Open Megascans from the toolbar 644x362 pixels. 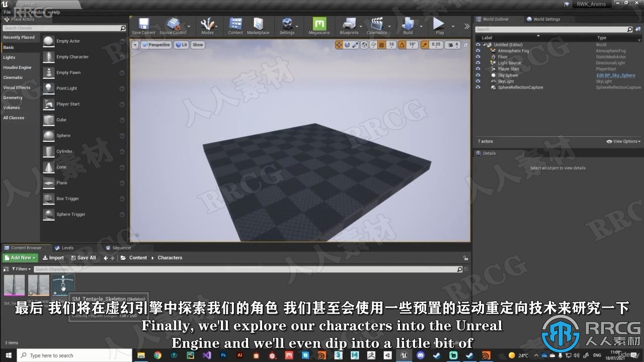pos(319,26)
